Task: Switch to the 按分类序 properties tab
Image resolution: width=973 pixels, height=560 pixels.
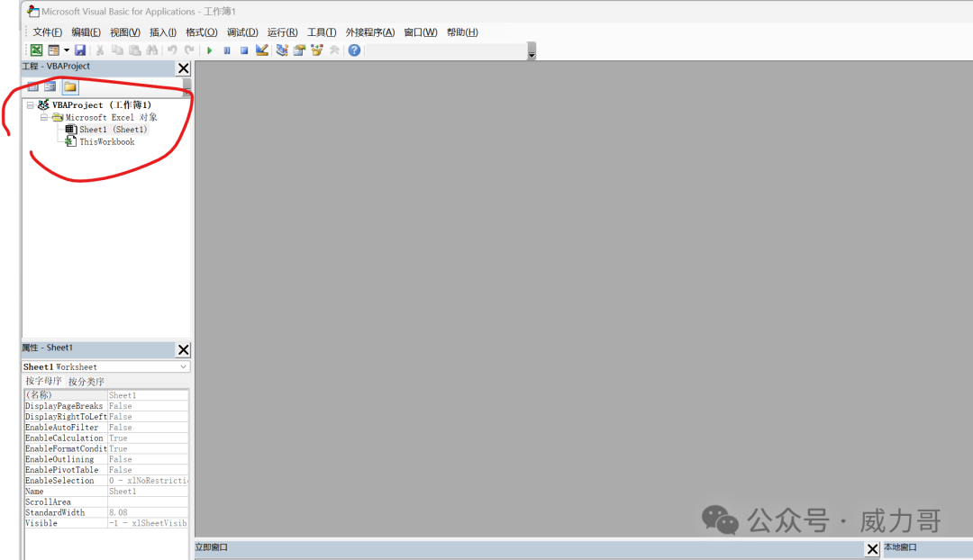Action: point(86,382)
